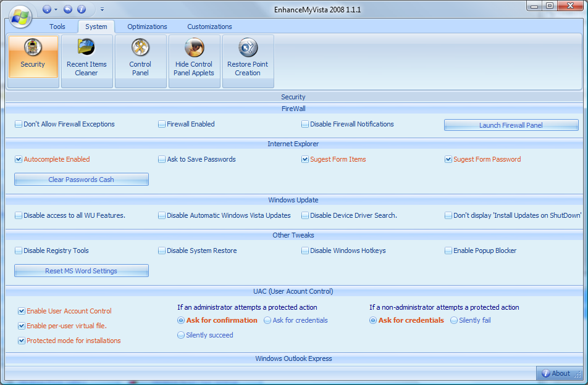Image resolution: width=588 pixels, height=385 pixels.
Task: Click the FireWall section header
Action: point(293,109)
